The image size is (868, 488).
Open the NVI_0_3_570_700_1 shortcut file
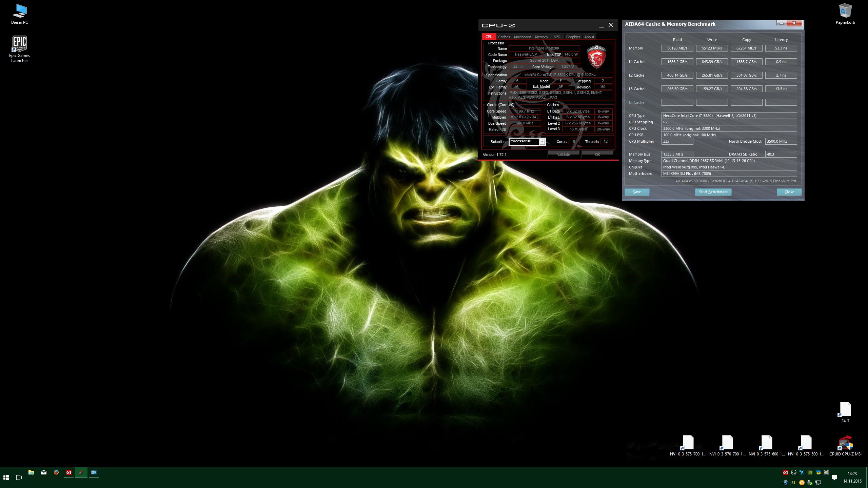coord(727,446)
